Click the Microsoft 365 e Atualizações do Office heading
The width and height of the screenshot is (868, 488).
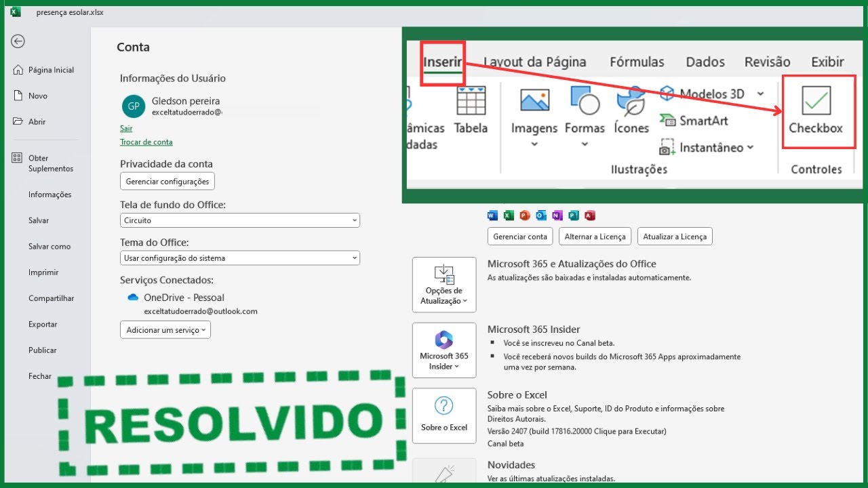[x=572, y=264]
